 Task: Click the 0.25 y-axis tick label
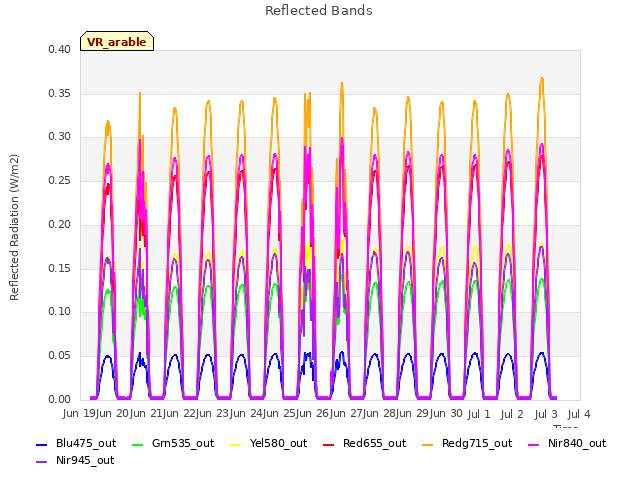(60, 180)
